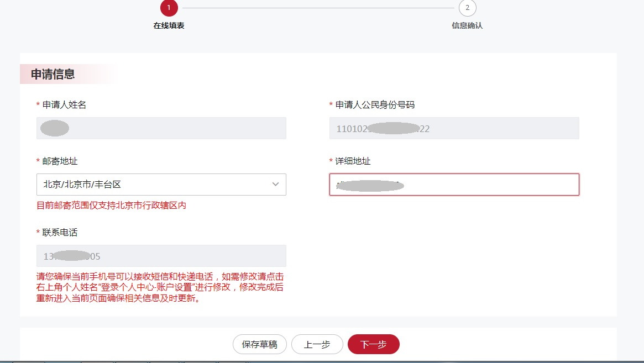Go back with the 上一步 button

317,344
